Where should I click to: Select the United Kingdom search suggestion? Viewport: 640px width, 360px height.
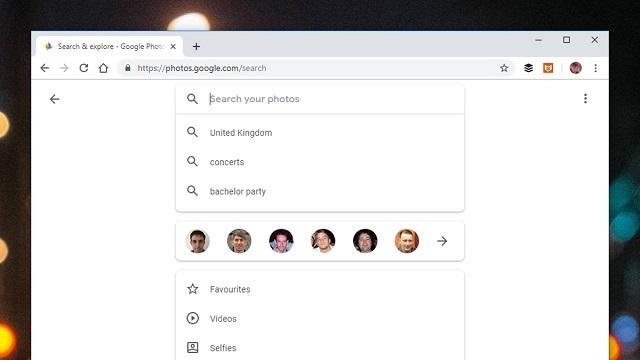click(320, 132)
